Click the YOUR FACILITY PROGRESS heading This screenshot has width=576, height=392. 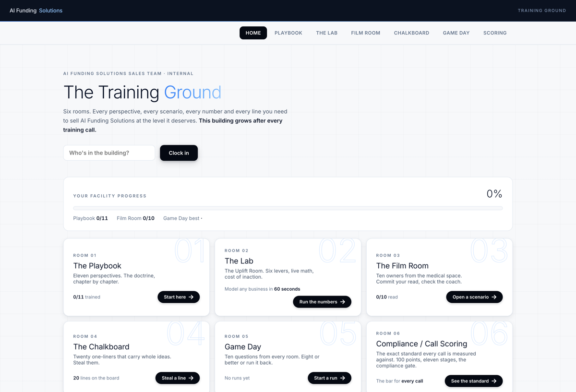tap(110, 196)
